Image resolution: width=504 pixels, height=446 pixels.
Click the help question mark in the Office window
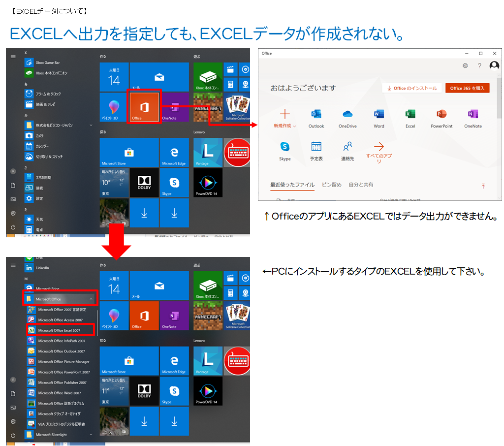click(x=479, y=65)
